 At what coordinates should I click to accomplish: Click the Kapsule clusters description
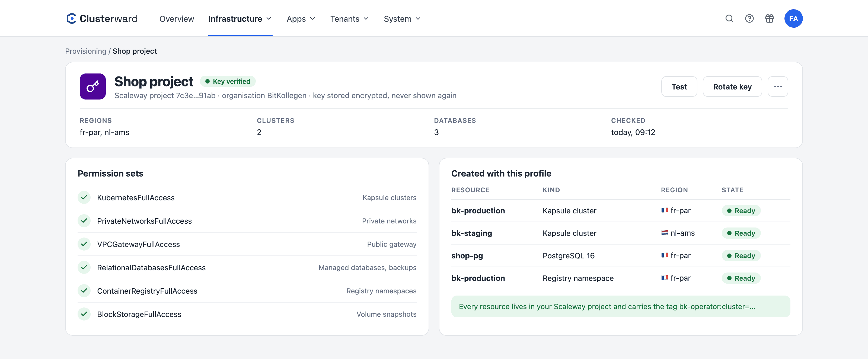tap(390, 198)
